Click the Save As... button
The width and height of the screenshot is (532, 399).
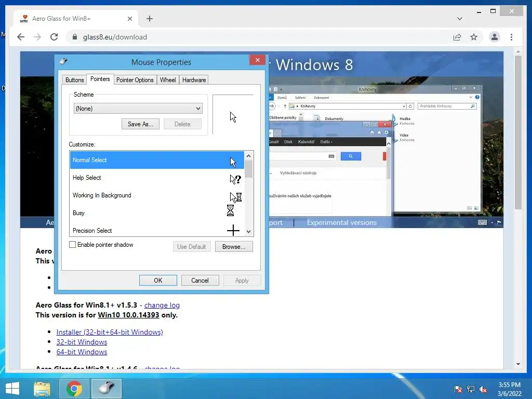(x=140, y=124)
